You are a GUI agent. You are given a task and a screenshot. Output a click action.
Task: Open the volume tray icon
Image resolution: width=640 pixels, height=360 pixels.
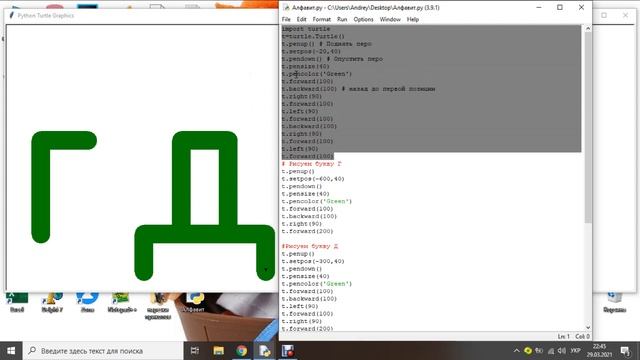562,351
